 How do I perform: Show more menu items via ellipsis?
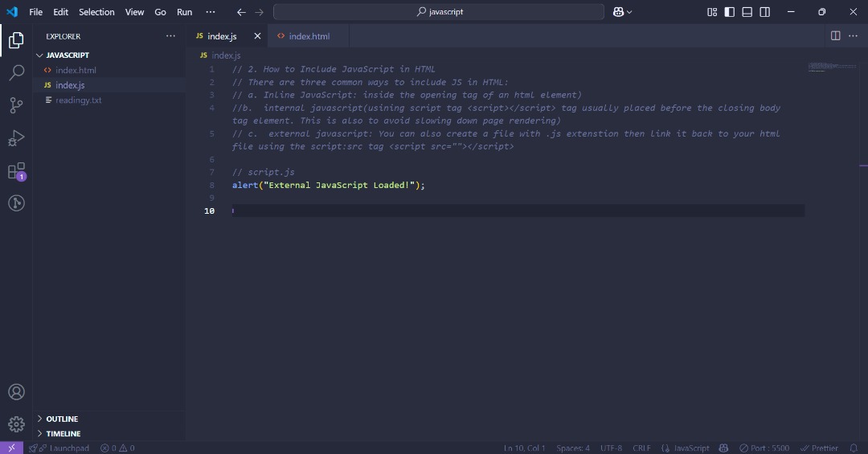tap(211, 11)
